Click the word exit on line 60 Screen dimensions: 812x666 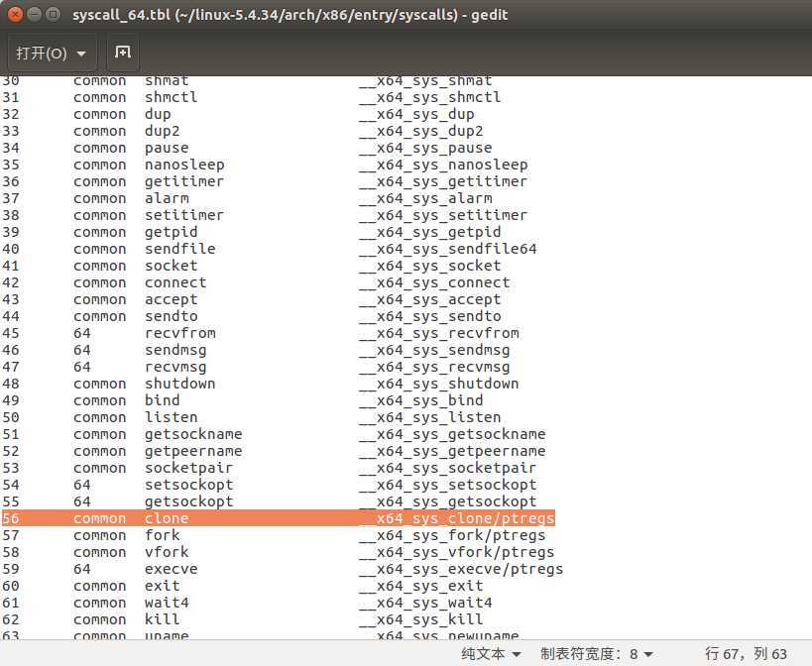[162, 586]
